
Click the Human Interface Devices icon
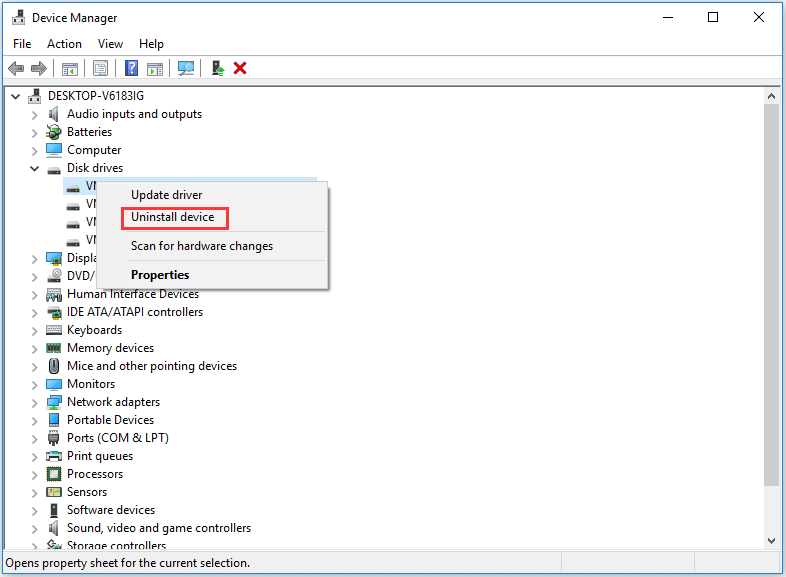coord(54,294)
